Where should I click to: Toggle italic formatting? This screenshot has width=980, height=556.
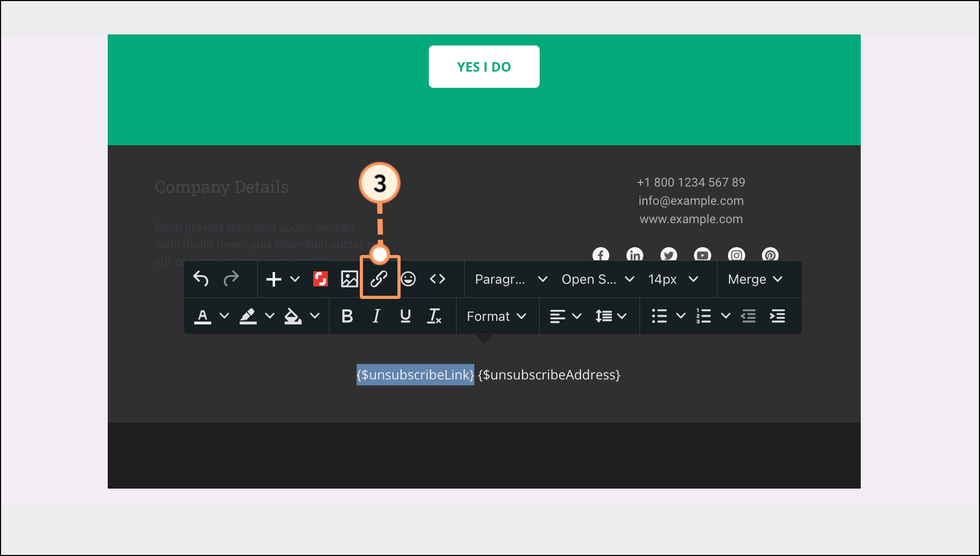377,316
